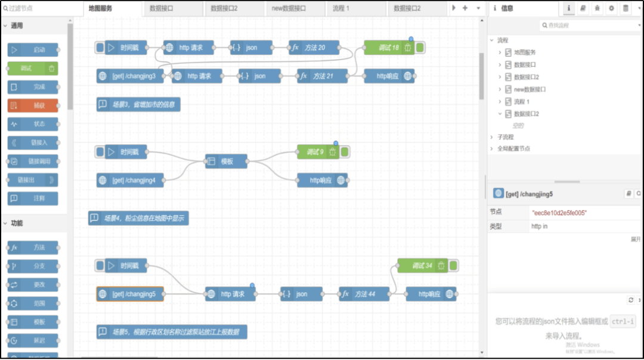Open the context data tab (database icon)

(626, 8)
